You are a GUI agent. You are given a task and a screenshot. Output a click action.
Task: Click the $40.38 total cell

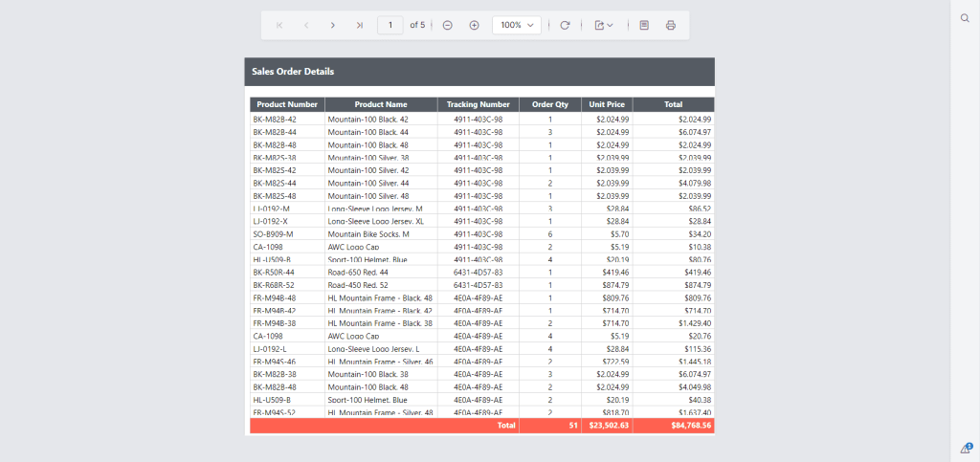(674, 400)
